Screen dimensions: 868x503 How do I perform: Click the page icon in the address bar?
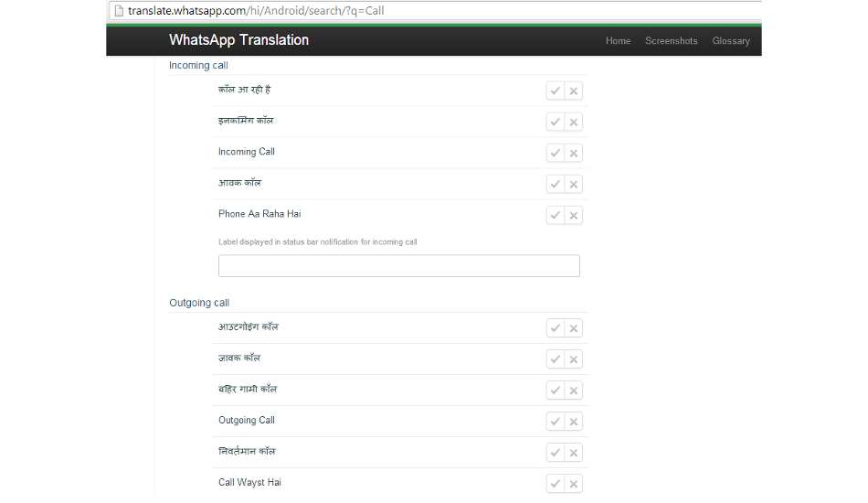[119, 11]
